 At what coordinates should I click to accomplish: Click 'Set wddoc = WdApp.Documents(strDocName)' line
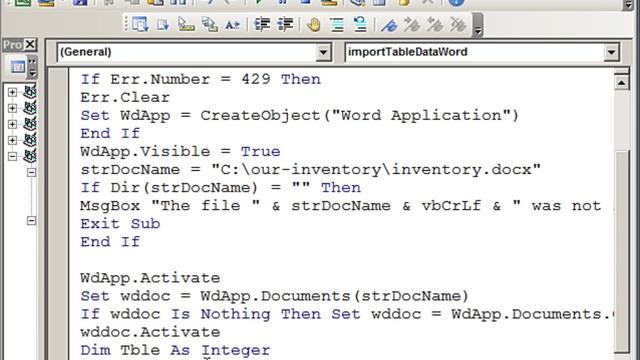pos(274,296)
